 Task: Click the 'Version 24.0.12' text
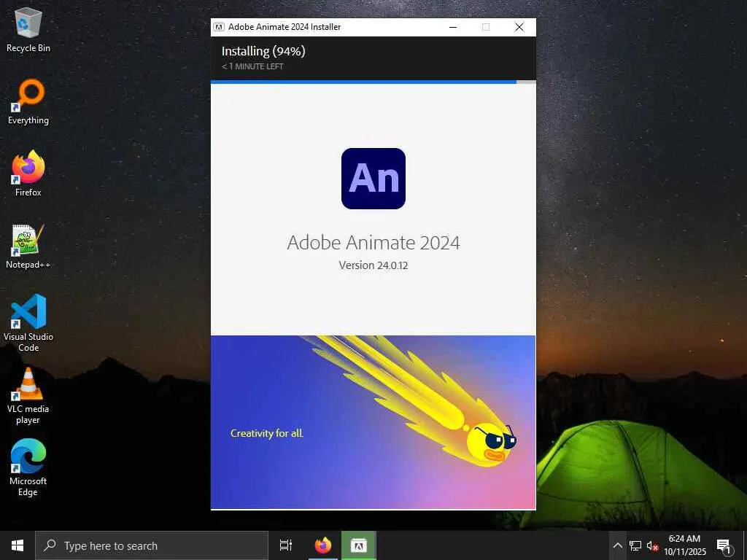click(373, 265)
